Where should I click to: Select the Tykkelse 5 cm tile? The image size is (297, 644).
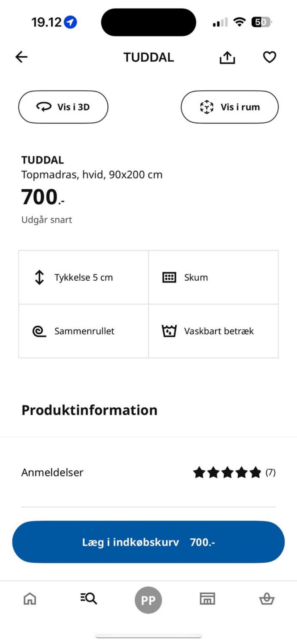tap(84, 278)
